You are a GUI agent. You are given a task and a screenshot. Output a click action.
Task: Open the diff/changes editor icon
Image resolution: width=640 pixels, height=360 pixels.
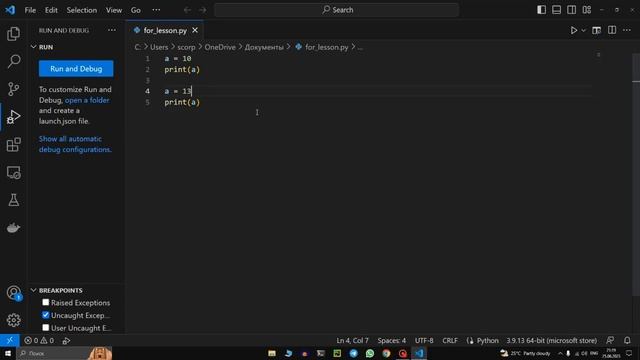pyautogui.click(x=596, y=30)
